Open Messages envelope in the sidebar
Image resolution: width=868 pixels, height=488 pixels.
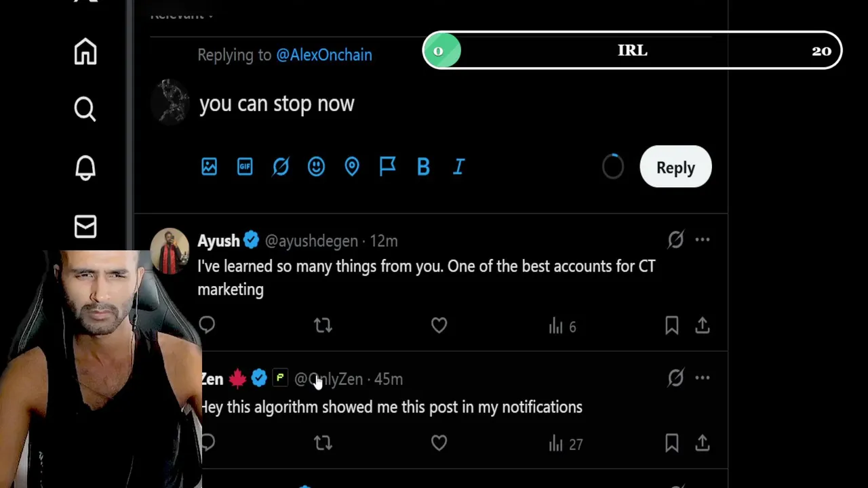point(85,226)
